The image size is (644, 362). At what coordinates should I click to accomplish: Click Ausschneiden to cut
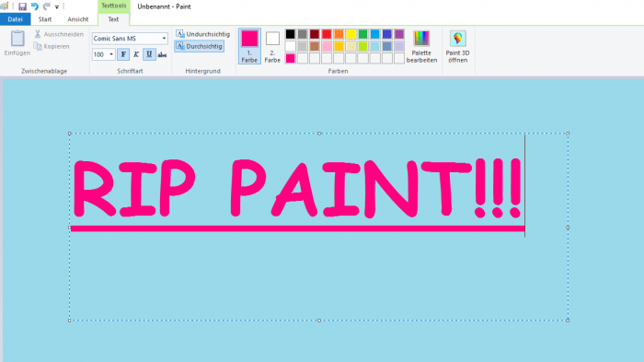(x=59, y=34)
